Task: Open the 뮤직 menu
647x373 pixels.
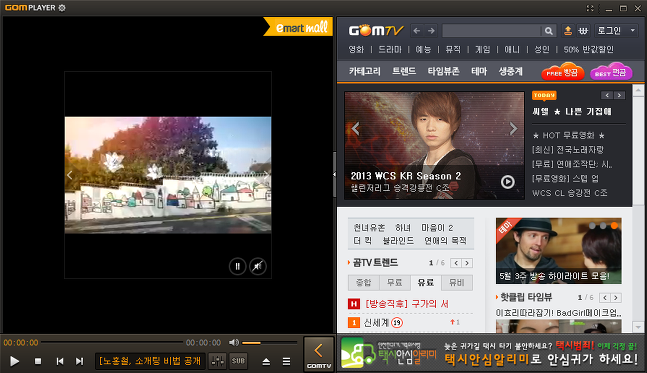Action: coord(453,50)
